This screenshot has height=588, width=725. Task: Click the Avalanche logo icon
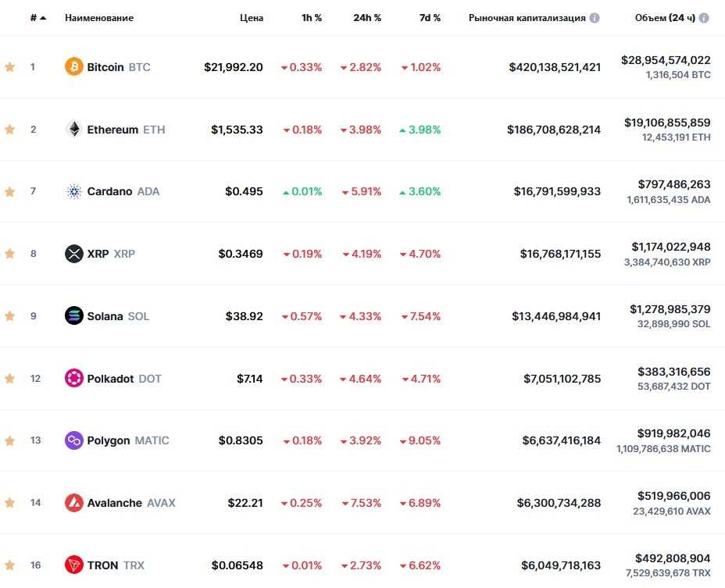point(74,503)
